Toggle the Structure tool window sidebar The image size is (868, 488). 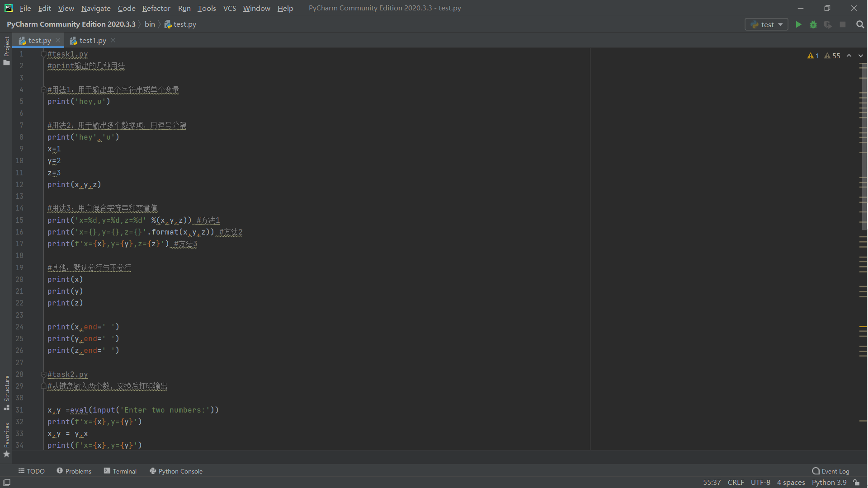[x=6, y=392]
